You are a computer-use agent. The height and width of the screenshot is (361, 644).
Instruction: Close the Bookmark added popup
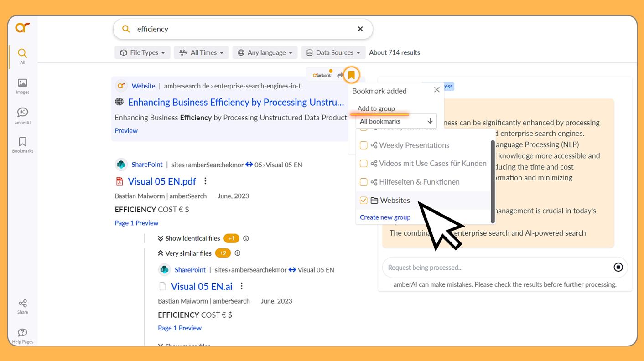[436, 90]
